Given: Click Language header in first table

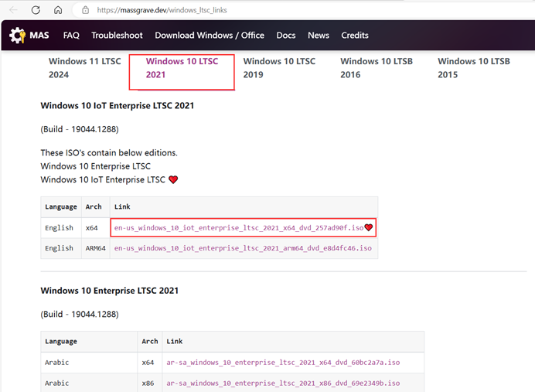Looking at the screenshot, I should coord(61,206).
